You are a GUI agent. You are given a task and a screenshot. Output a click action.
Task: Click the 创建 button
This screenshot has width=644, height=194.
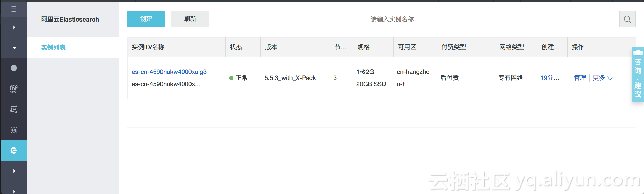coord(146,19)
